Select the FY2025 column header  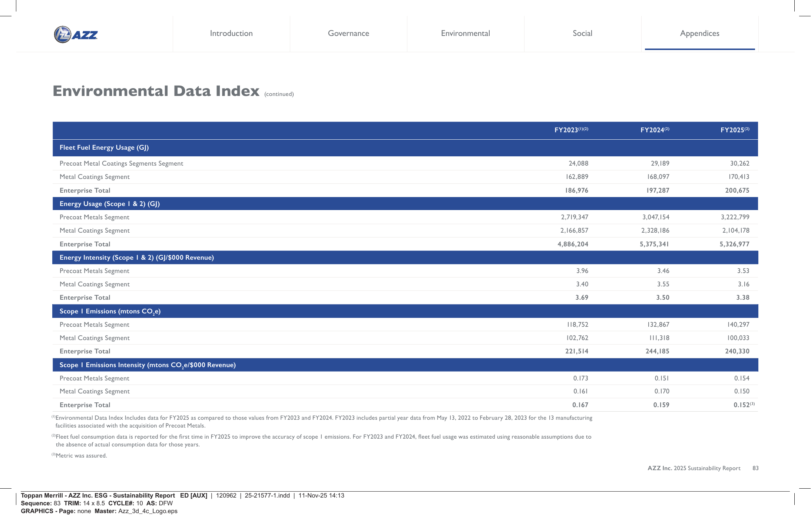pos(735,130)
